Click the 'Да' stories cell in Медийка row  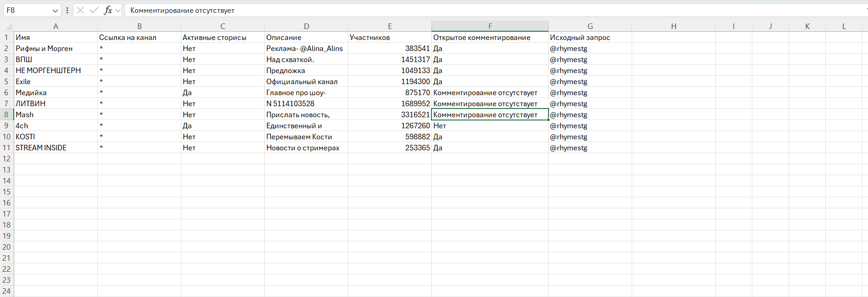pyautogui.click(x=223, y=92)
